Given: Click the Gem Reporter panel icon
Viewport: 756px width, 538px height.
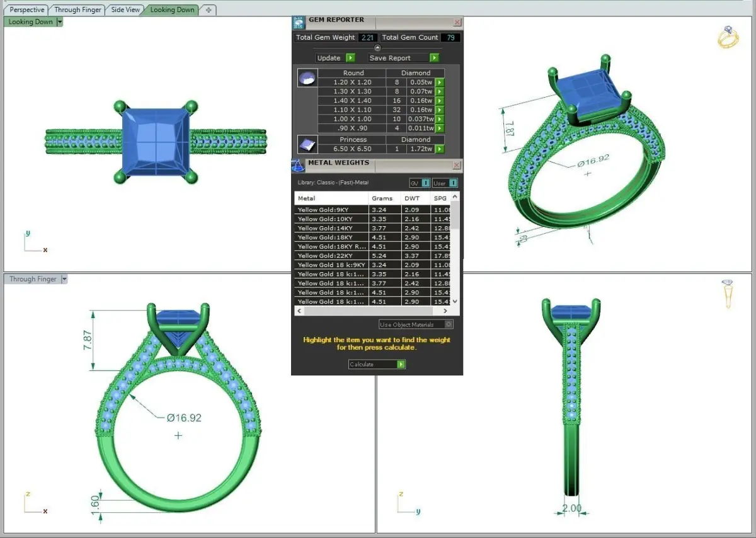Looking at the screenshot, I should (x=299, y=23).
